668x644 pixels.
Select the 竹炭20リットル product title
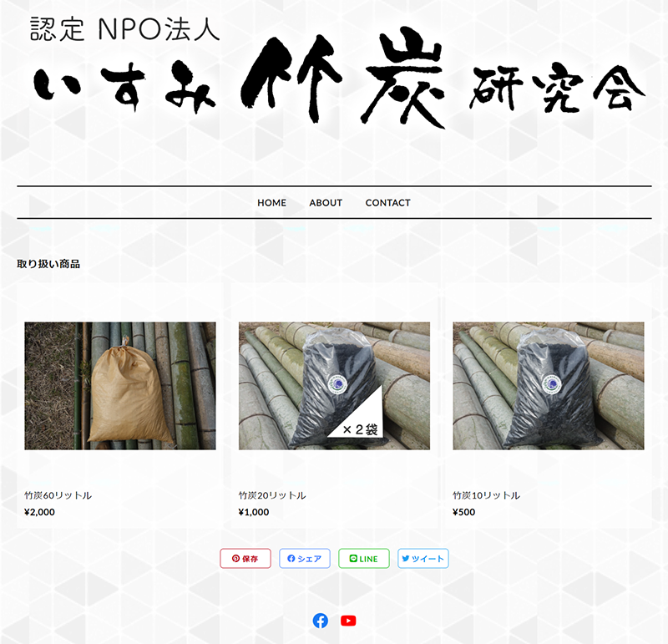tap(272, 495)
